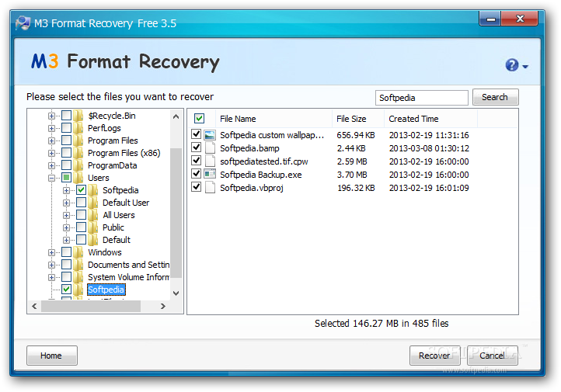Click the Users folder icon

click(x=78, y=178)
